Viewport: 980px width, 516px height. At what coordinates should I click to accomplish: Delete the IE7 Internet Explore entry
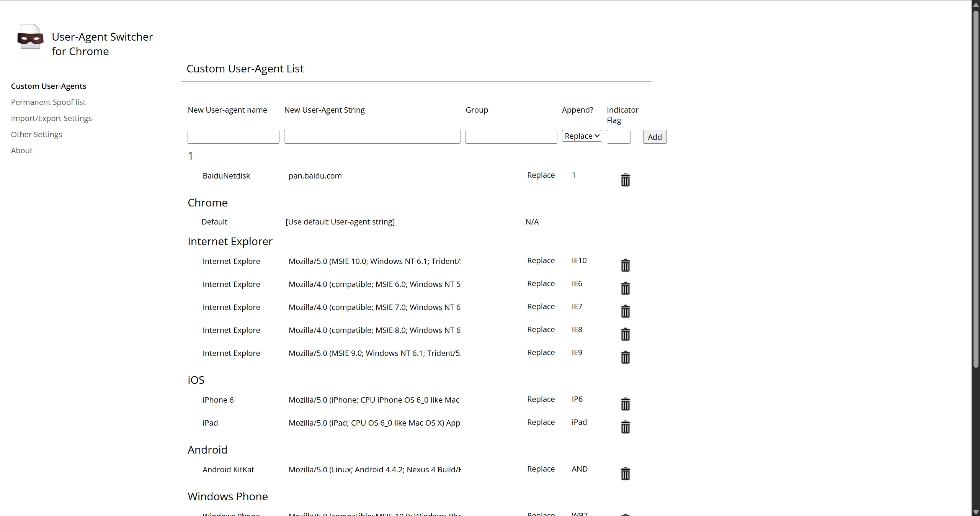(x=625, y=311)
